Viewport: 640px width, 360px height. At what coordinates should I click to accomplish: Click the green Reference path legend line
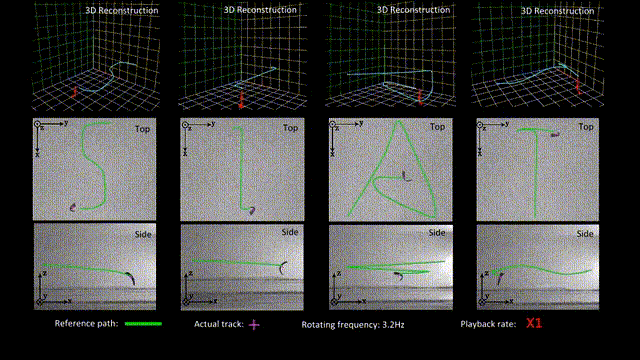click(143, 324)
